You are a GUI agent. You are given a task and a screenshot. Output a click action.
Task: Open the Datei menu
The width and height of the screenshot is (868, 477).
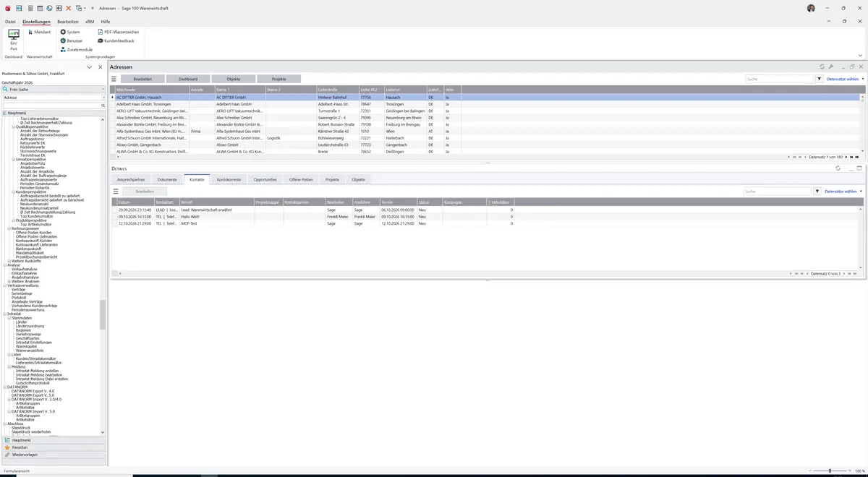tap(10, 22)
